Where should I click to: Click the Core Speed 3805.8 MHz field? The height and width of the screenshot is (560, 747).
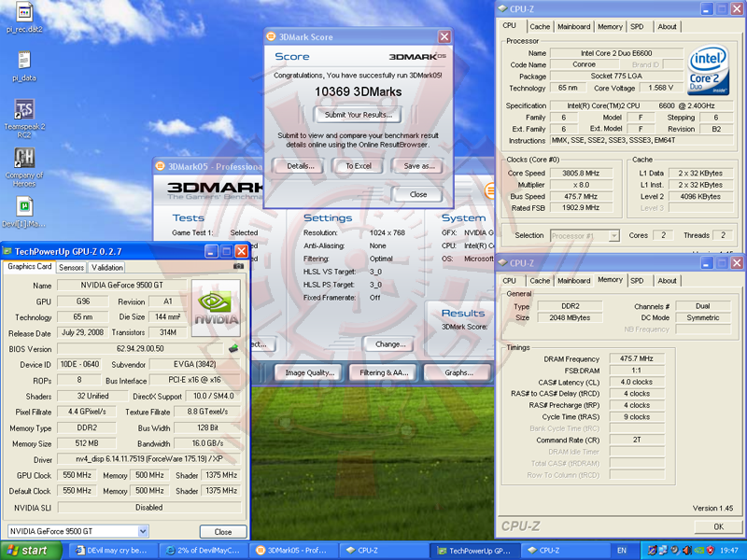pos(580,174)
